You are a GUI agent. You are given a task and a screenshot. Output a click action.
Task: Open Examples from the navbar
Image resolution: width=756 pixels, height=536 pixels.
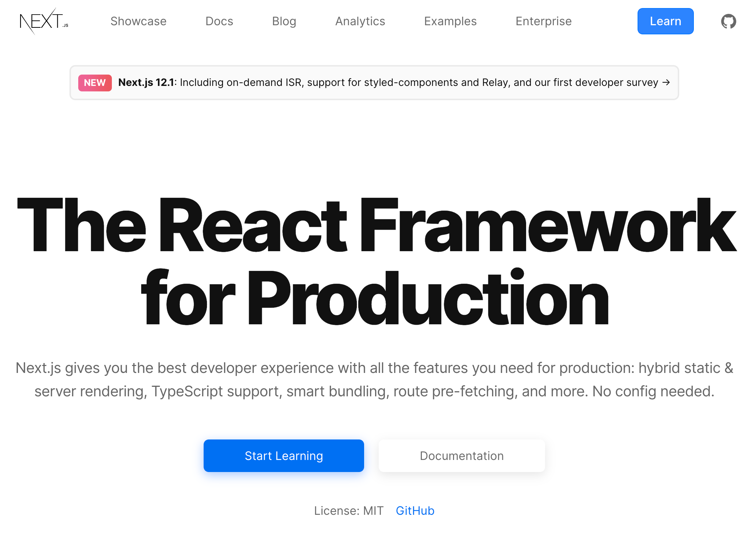[450, 21]
